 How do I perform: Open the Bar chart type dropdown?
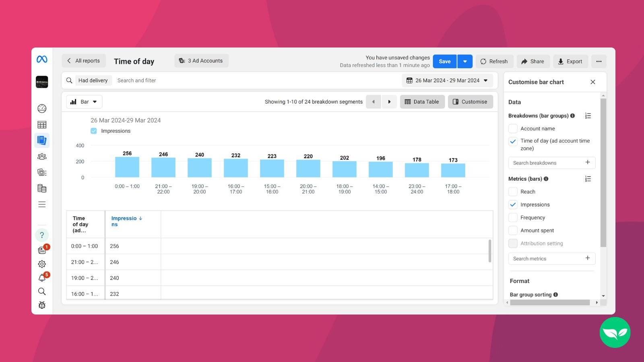tap(84, 101)
